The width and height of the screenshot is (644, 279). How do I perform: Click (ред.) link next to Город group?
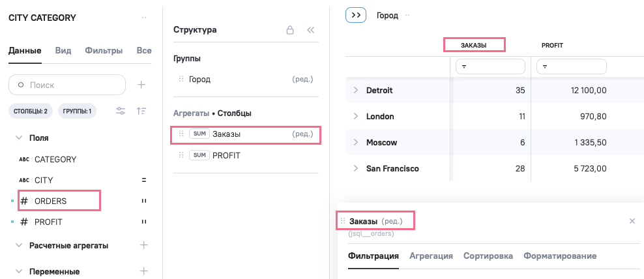302,80
